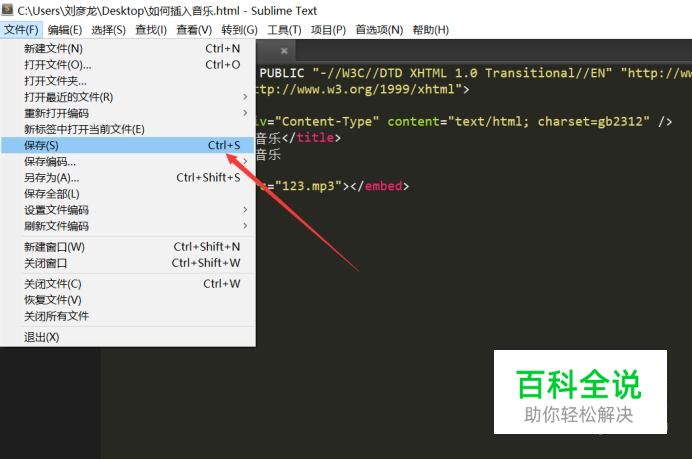
Task: Choose 打开文件(O)... menu entry
Action: 128,65
